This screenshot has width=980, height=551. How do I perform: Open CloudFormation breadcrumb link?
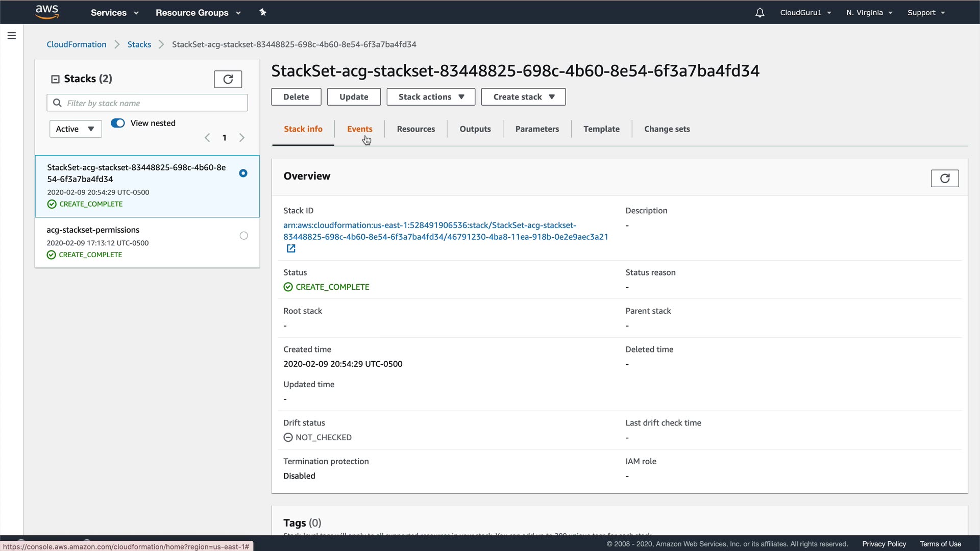77,44
